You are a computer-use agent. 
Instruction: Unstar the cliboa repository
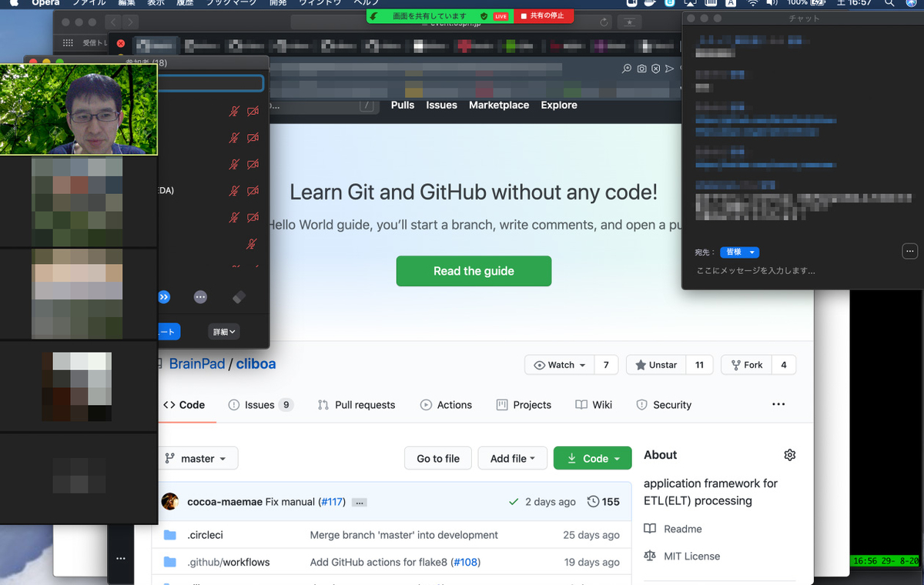pos(656,365)
